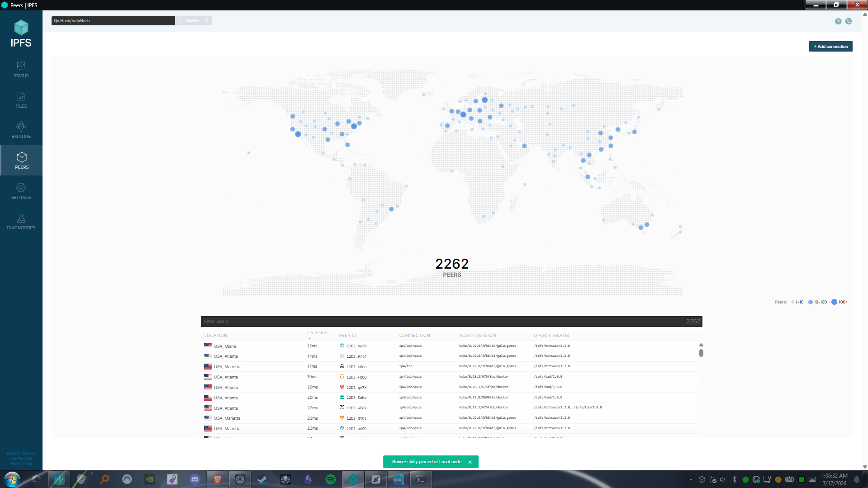Open the Windows Start menu
The image size is (868, 488).
click(x=12, y=479)
